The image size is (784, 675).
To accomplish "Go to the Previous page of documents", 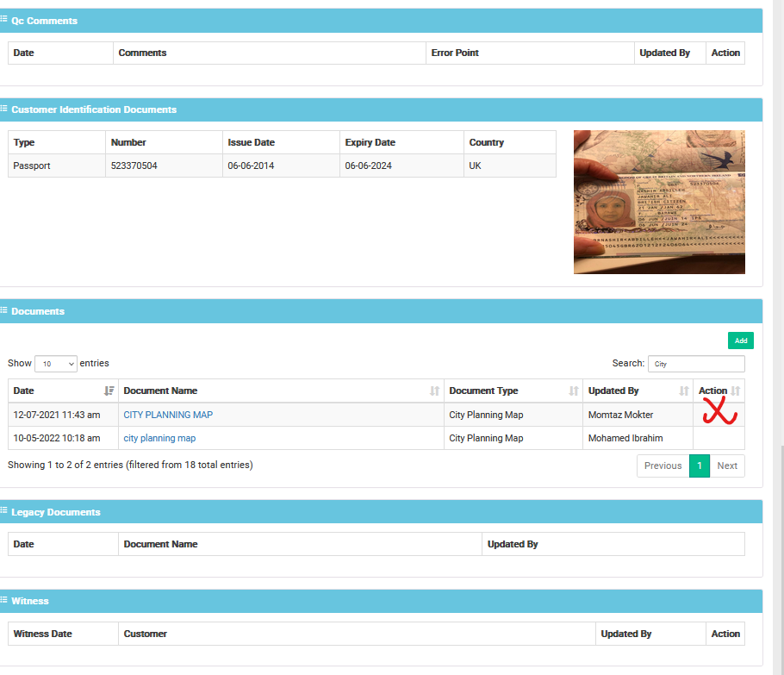I will pos(663,466).
